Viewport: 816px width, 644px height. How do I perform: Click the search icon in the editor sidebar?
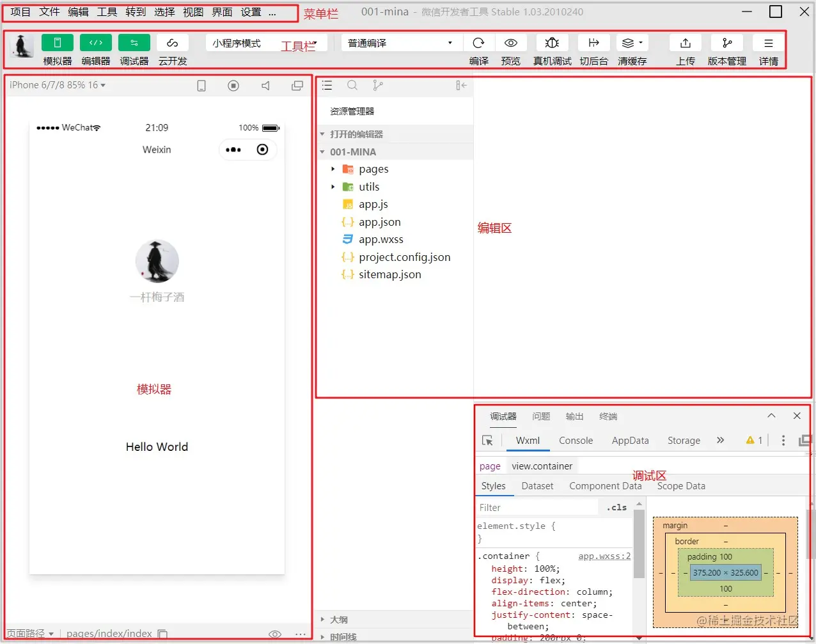tap(352, 85)
